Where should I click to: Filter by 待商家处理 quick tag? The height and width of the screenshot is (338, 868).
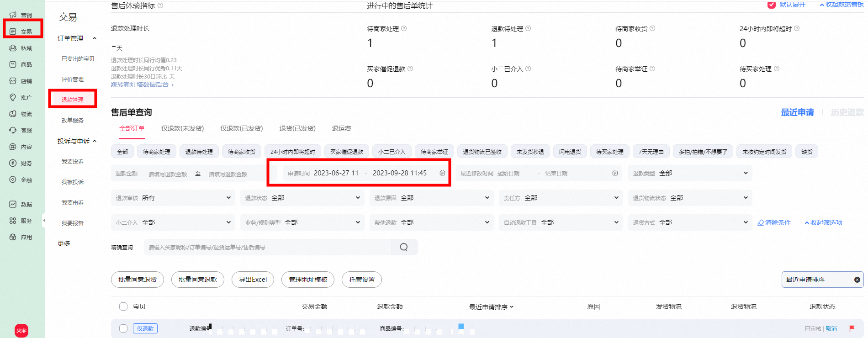(x=157, y=152)
